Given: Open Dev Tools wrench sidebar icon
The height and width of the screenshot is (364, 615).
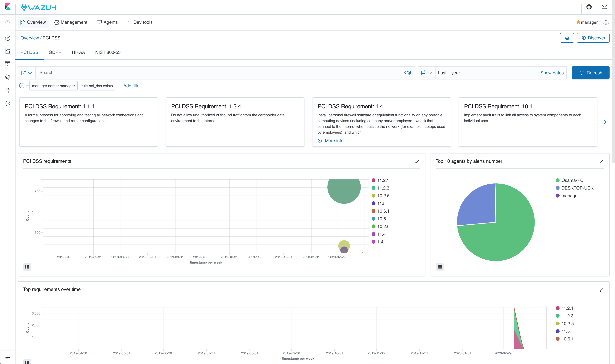Looking at the screenshot, I should (x=8, y=91).
